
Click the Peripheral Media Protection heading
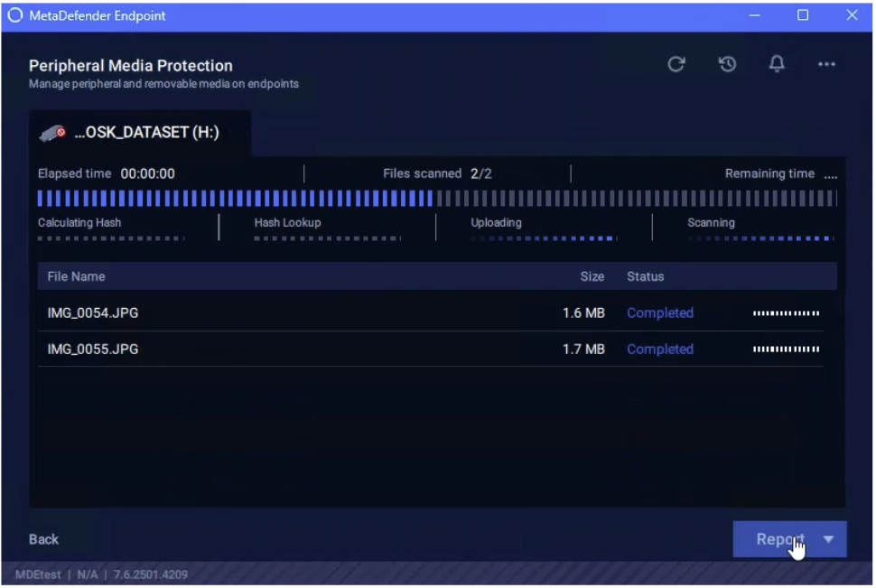(x=131, y=65)
